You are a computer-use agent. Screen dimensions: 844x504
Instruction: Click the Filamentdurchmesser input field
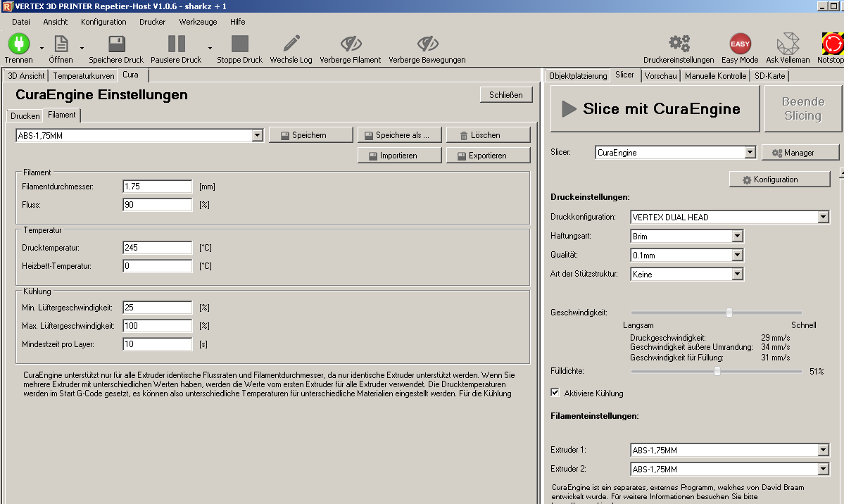(x=157, y=187)
